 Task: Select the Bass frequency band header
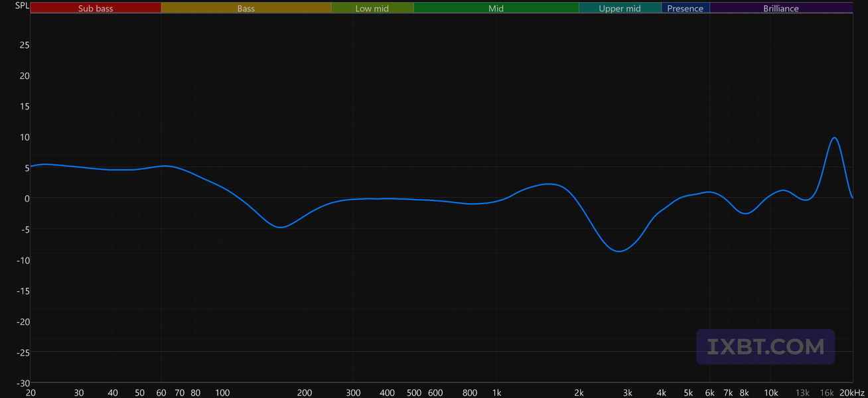[246, 8]
